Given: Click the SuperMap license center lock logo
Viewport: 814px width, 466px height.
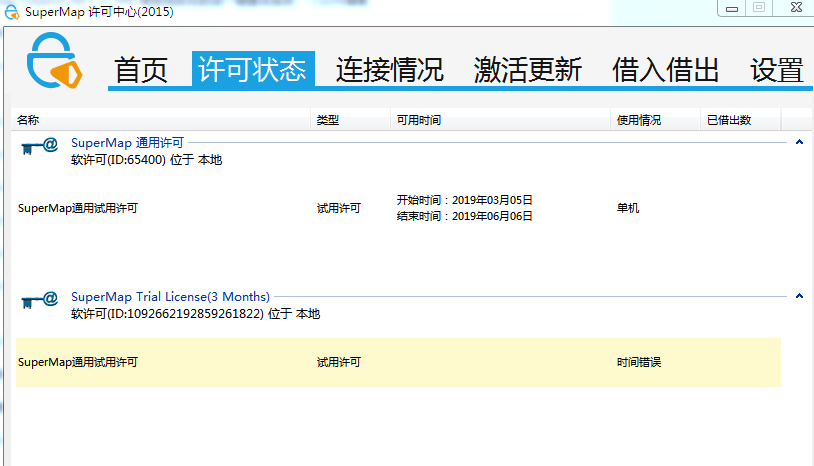Looking at the screenshot, I should click(55, 61).
